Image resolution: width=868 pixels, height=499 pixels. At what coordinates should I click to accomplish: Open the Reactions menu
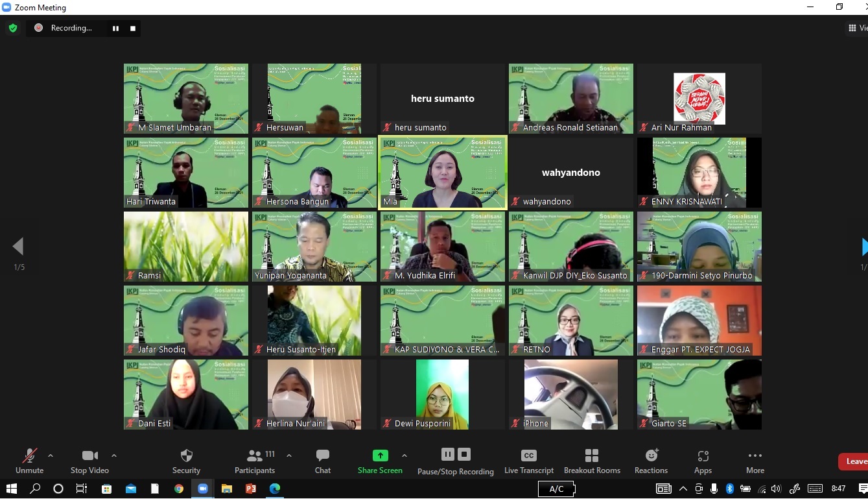(651, 456)
